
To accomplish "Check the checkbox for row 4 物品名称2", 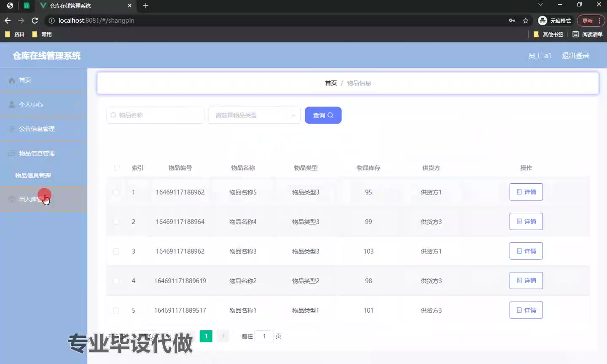I will [x=116, y=281].
